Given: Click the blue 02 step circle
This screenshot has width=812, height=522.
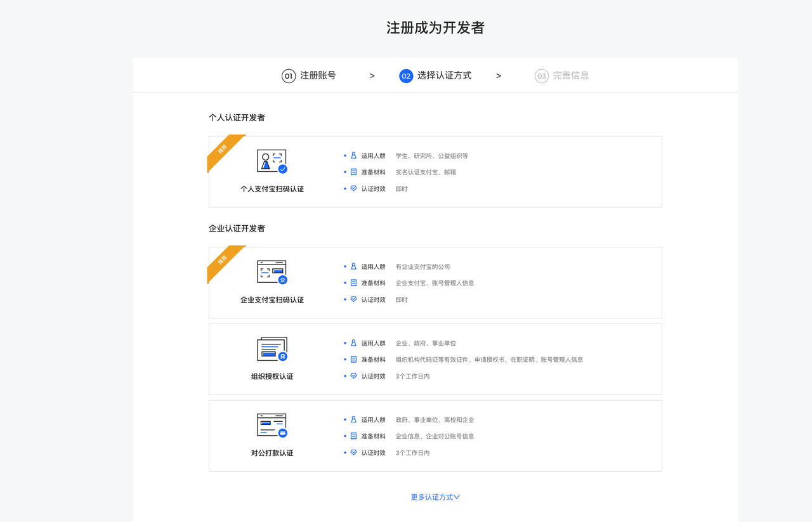Looking at the screenshot, I should coord(406,76).
